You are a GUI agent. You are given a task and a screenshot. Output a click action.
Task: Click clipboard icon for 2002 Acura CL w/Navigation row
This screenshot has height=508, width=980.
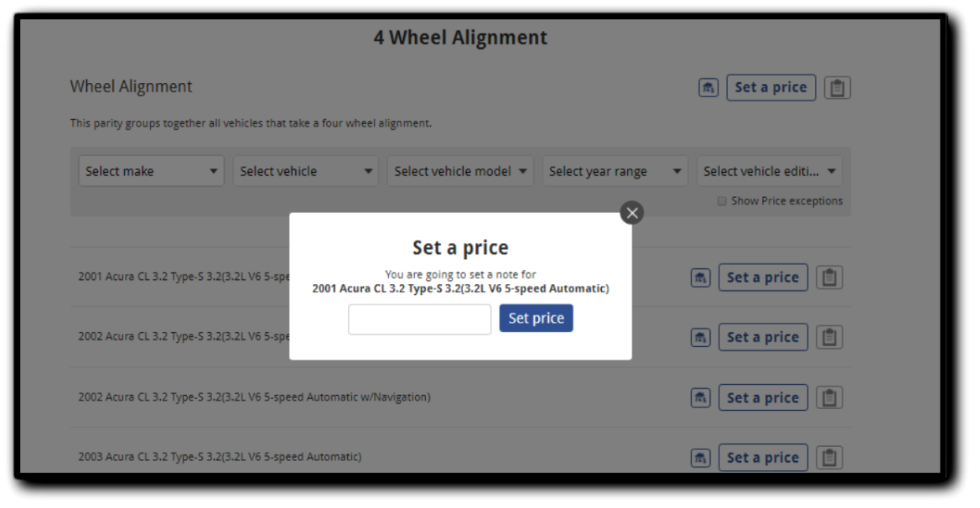(x=829, y=397)
